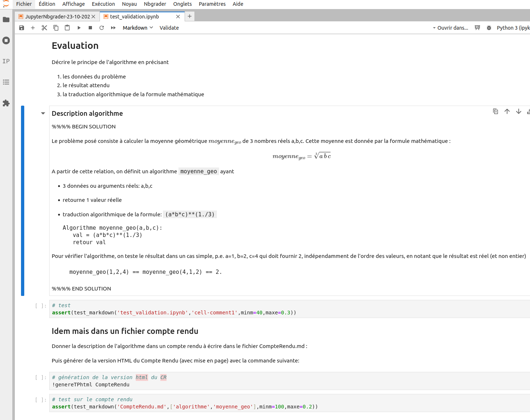Show running terminals and kernels panel
Image resolution: width=530 pixels, height=420 pixels.
(6, 41)
